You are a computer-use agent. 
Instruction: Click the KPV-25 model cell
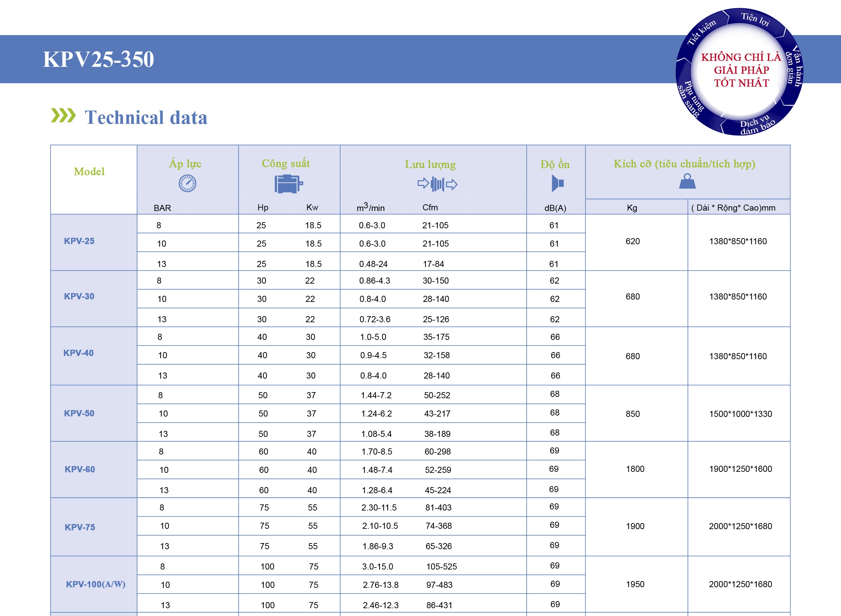(79, 241)
